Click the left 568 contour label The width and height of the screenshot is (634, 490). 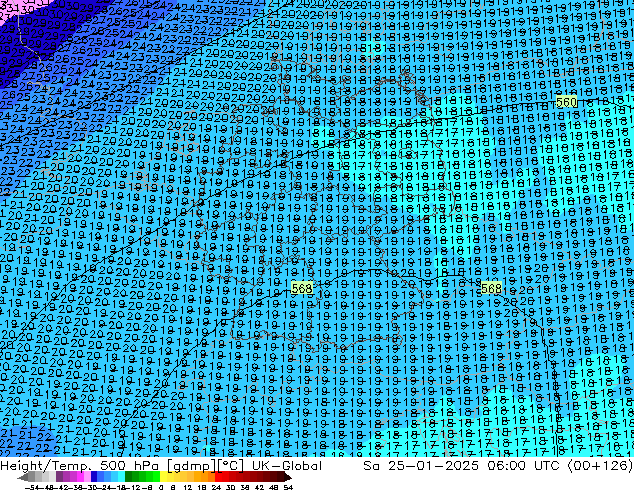[x=302, y=288]
